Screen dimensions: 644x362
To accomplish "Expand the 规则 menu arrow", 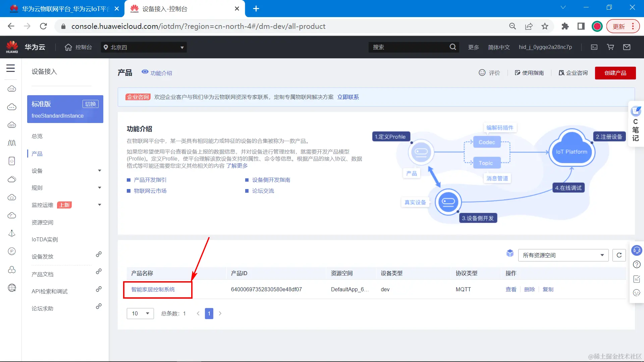I will click(x=100, y=188).
